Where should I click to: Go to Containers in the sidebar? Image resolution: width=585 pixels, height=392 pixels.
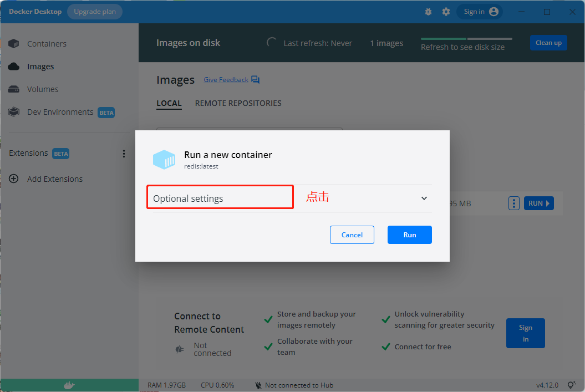pos(47,44)
